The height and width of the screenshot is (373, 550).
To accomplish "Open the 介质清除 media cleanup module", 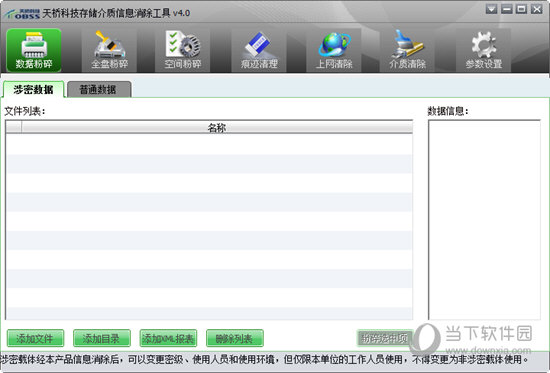I will [407, 50].
